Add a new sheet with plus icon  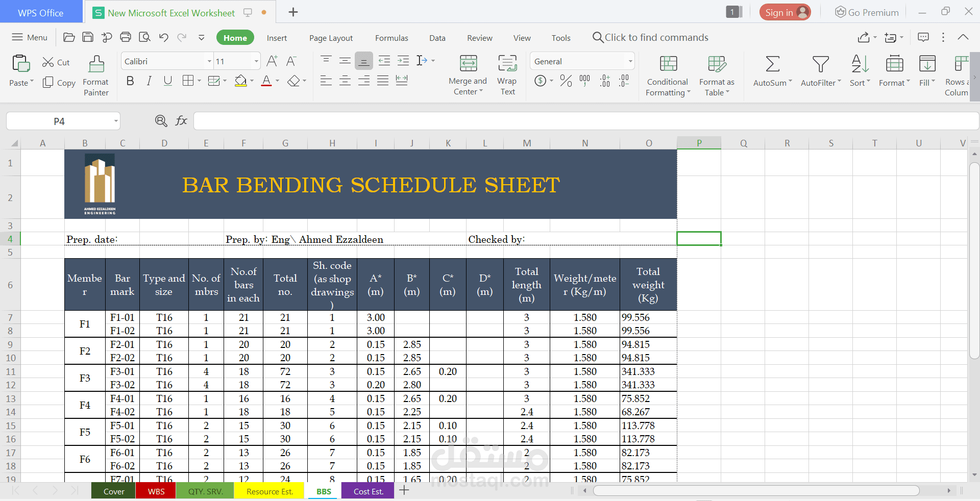tap(404, 490)
